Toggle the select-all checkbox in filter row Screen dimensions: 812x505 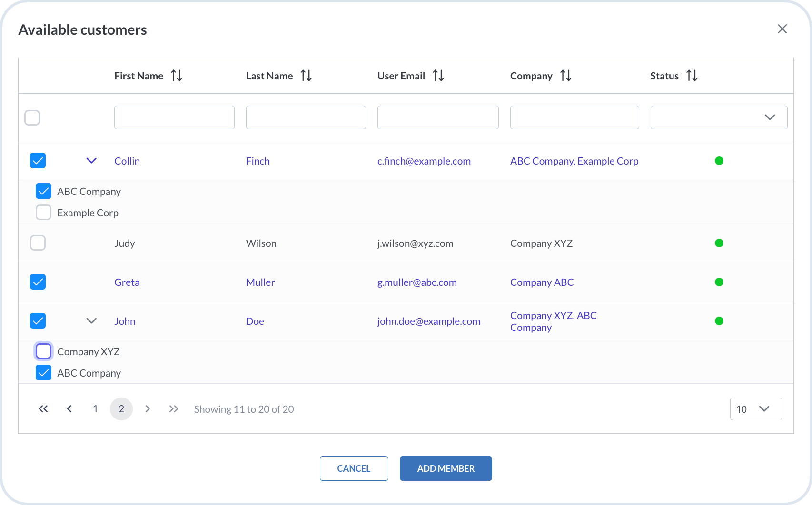32,117
